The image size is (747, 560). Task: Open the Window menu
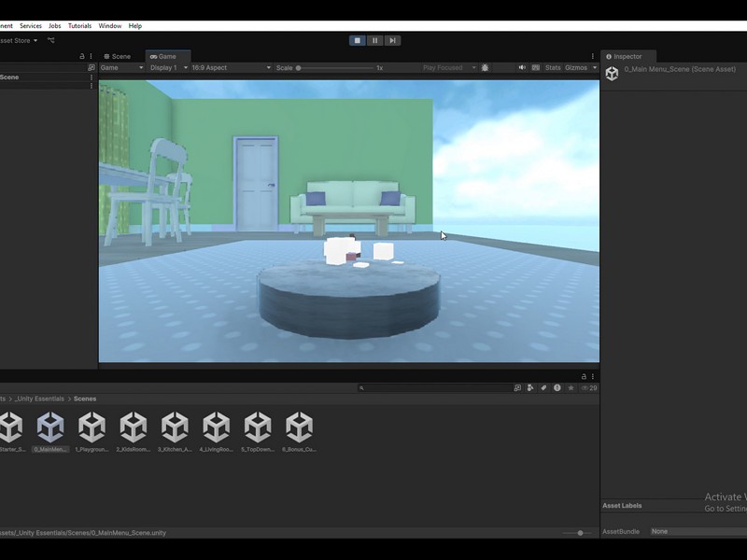click(x=110, y=26)
